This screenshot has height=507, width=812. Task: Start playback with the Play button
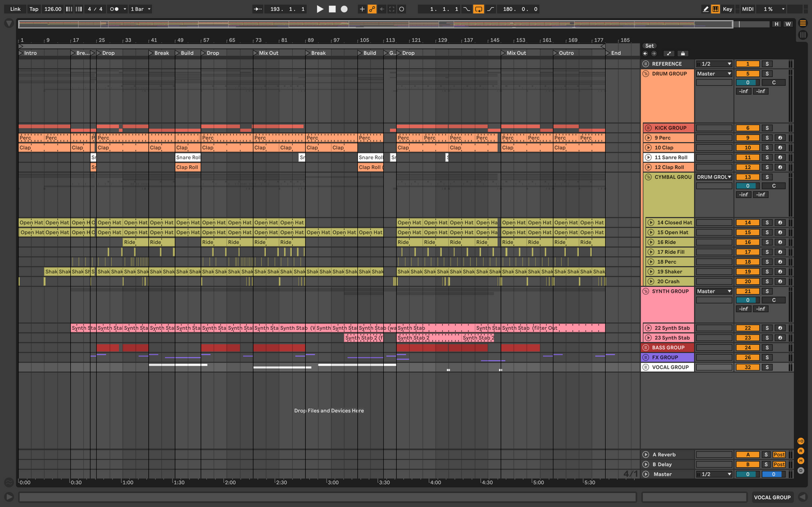[x=320, y=9]
